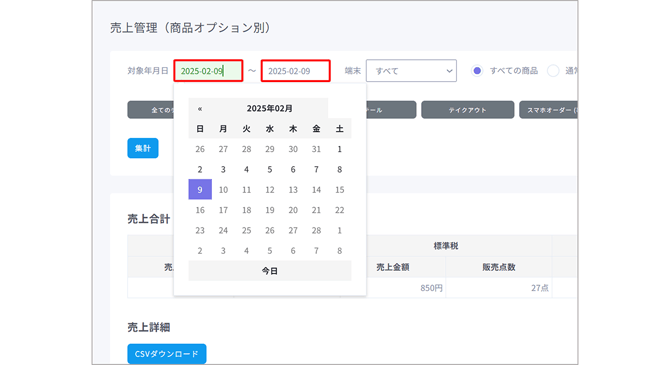The width and height of the screenshot is (670, 365).
Task: Select March 8 in the last calendar row
Action: click(x=340, y=250)
